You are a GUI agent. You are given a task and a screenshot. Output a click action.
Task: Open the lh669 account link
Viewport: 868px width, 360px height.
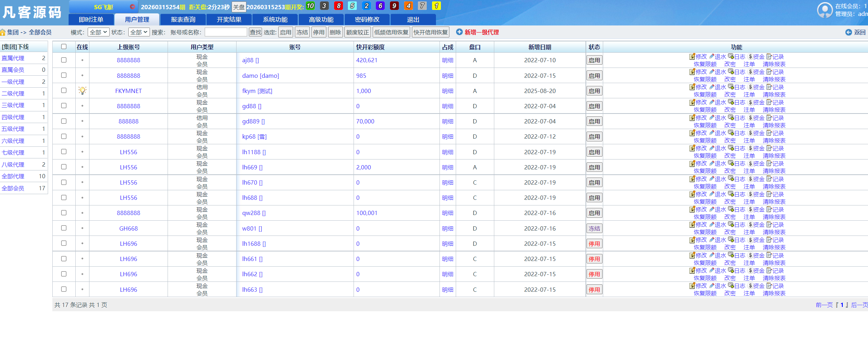251,167
